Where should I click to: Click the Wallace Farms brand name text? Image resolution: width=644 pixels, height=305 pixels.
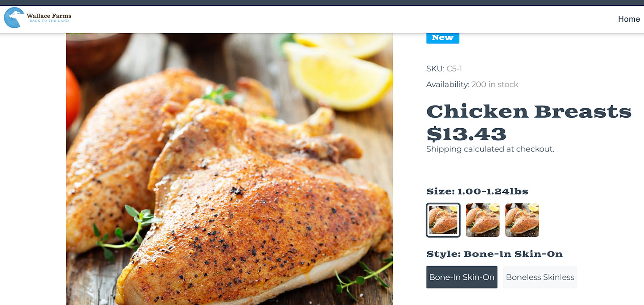(49, 15)
